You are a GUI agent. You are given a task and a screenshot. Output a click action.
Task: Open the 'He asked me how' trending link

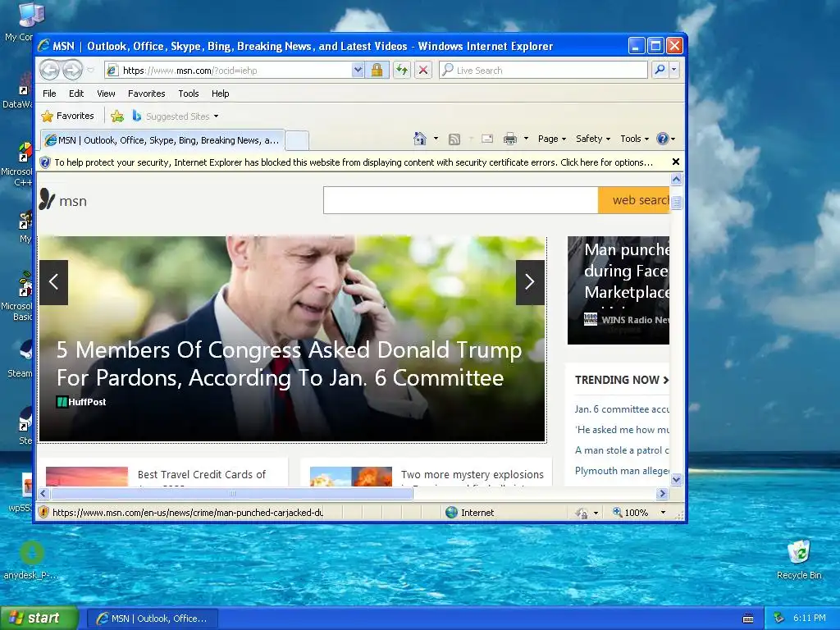coord(622,430)
